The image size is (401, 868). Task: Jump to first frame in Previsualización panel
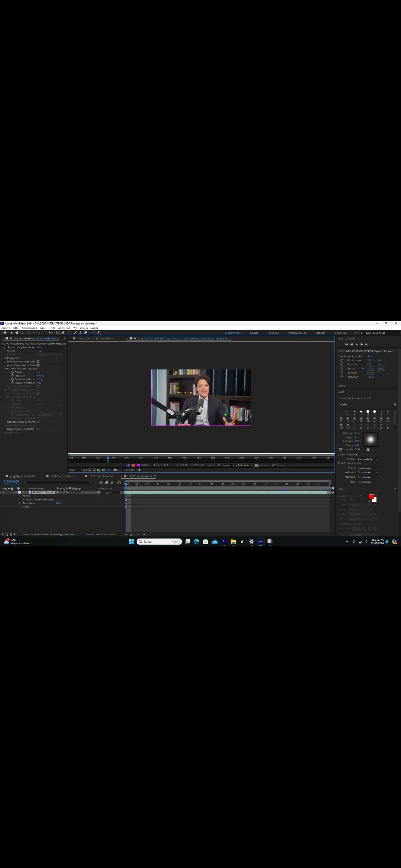pos(347,344)
